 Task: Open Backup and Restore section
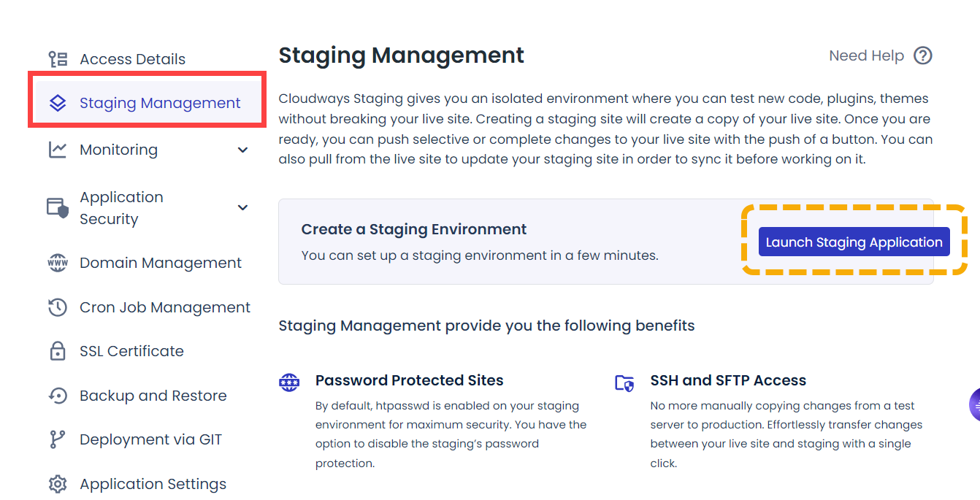[x=153, y=396]
